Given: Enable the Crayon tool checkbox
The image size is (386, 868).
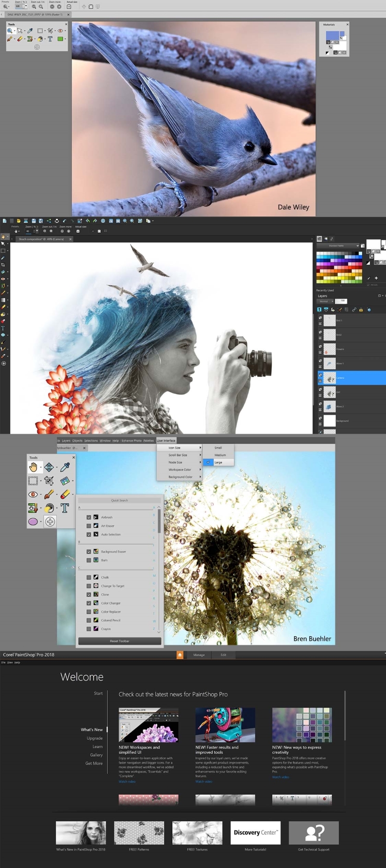Looking at the screenshot, I should 89,629.
